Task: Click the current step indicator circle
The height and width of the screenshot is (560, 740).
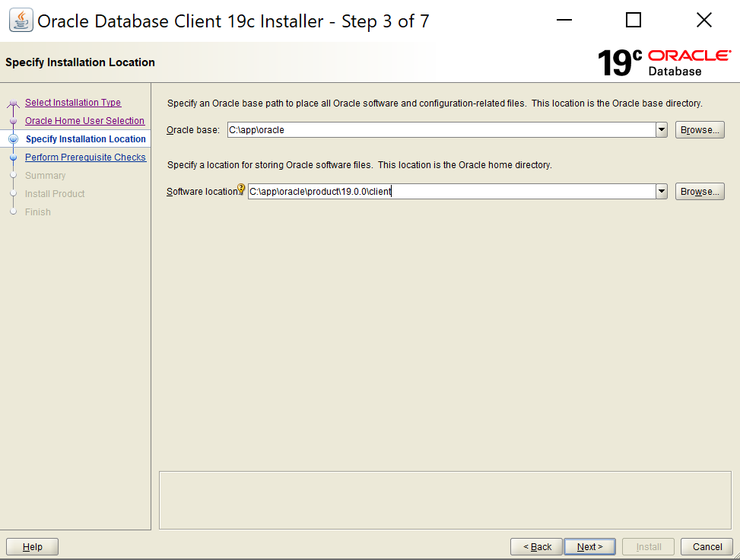Action: [x=13, y=139]
